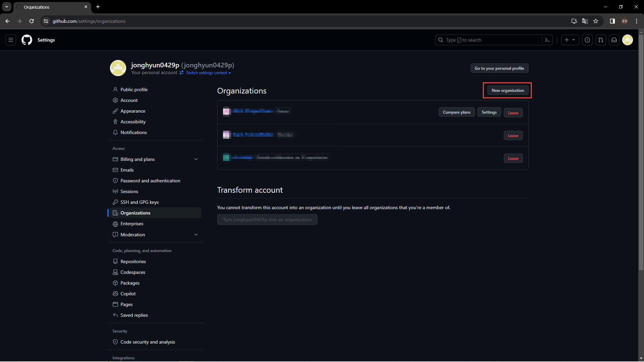Bookmark this page with star icon
This screenshot has height=362, width=644.
(596, 21)
